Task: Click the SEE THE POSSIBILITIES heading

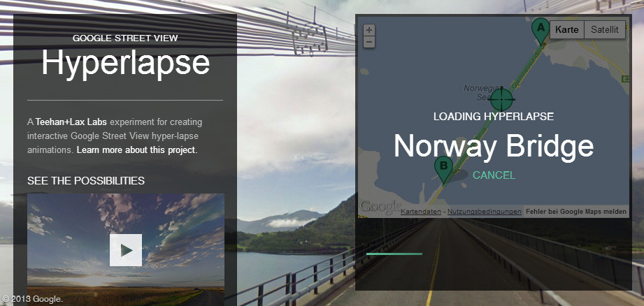Action: pyautogui.click(x=86, y=180)
